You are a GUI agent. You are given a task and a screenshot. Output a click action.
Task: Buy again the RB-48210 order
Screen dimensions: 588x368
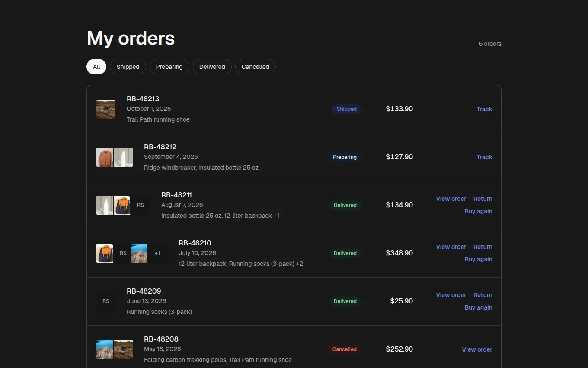pyautogui.click(x=478, y=259)
